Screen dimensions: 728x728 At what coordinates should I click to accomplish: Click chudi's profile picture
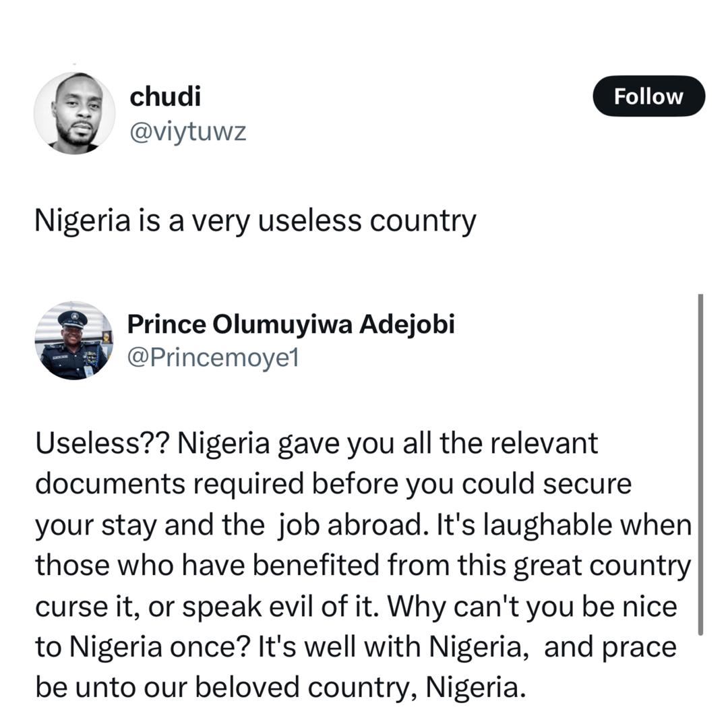[x=74, y=113]
